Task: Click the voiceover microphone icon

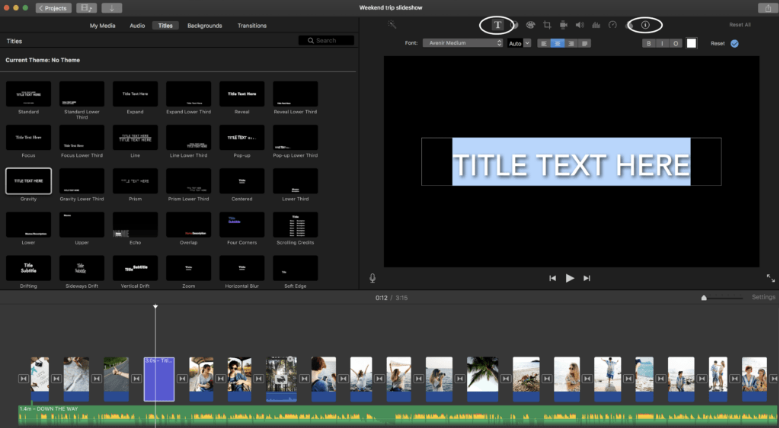Action: [373, 278]
